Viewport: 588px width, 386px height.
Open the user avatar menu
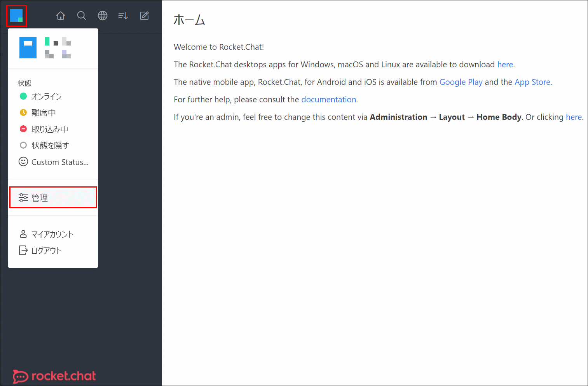(x=16, y=16)
